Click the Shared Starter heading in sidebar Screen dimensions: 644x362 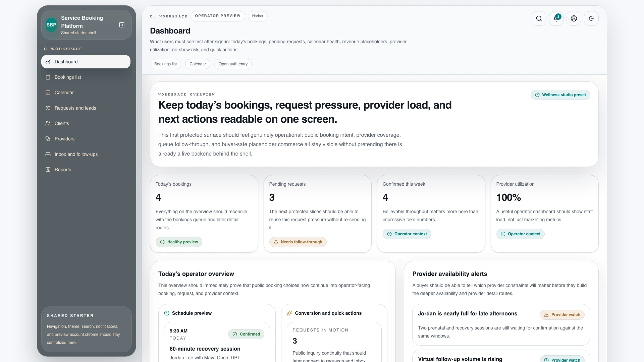click(70, 316)
